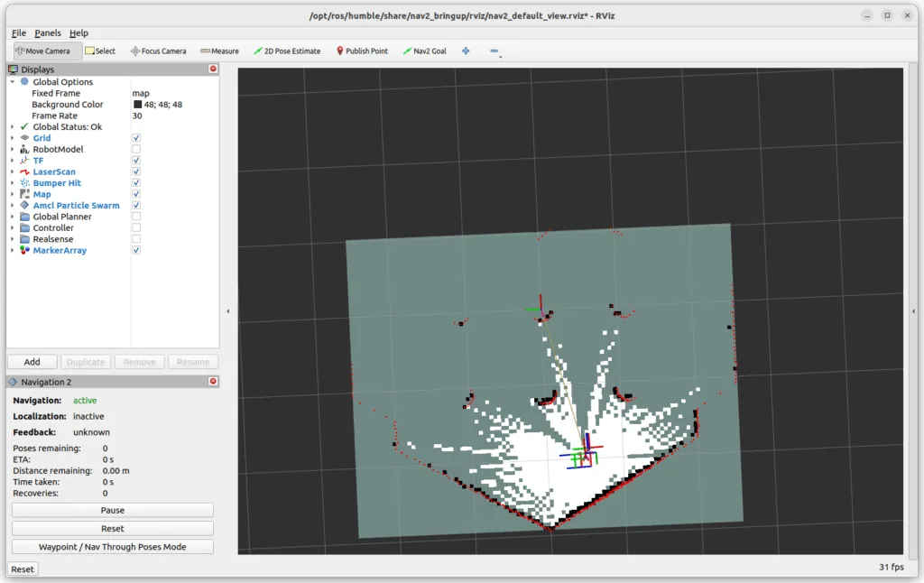Click the Global Planner folder icon
This screenshot has width=924, height=583.
(x=24, y=217)
